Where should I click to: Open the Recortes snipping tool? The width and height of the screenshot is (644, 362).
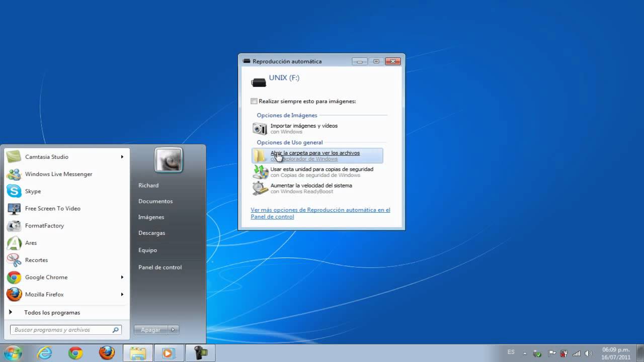(x=66, y=260)
